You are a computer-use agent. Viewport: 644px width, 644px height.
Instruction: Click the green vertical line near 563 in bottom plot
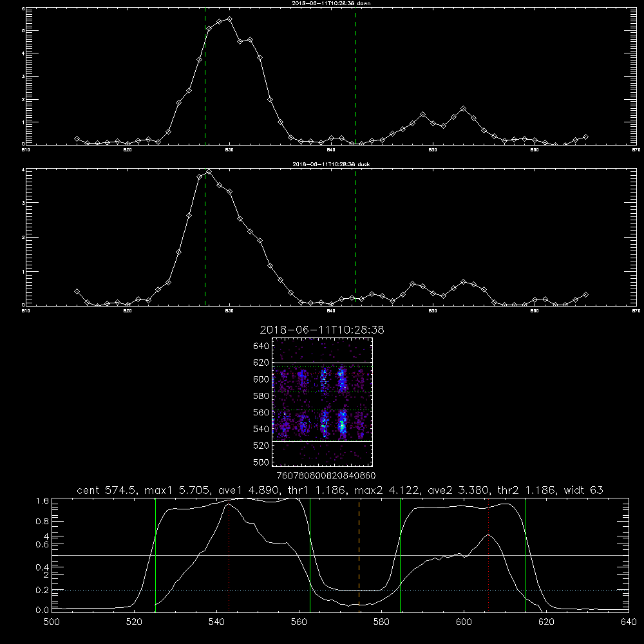[x=310, y=554]
